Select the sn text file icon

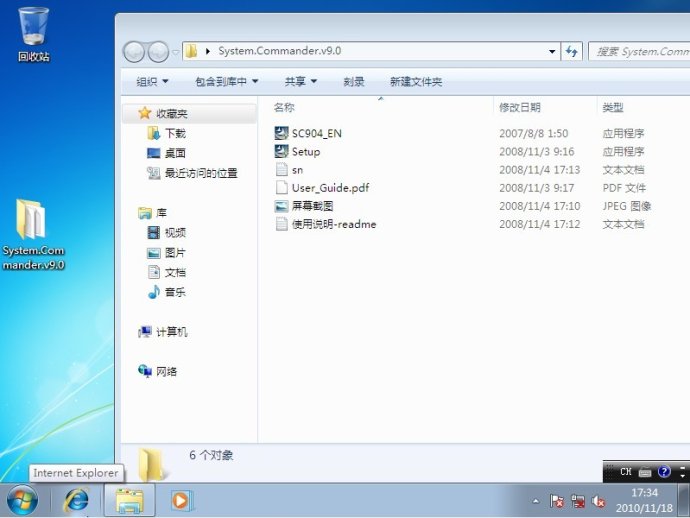tap(281, 169)
